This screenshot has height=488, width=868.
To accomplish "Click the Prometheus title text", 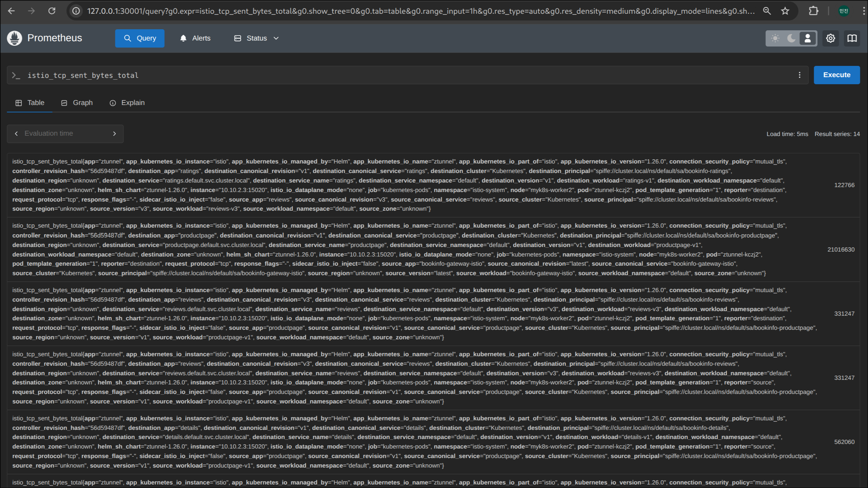I will coord(55,38).
